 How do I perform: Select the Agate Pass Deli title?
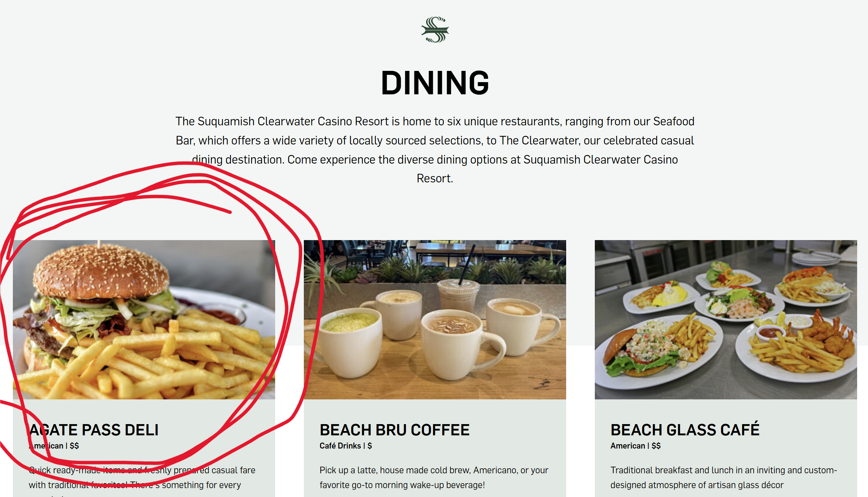pos(94,430)
